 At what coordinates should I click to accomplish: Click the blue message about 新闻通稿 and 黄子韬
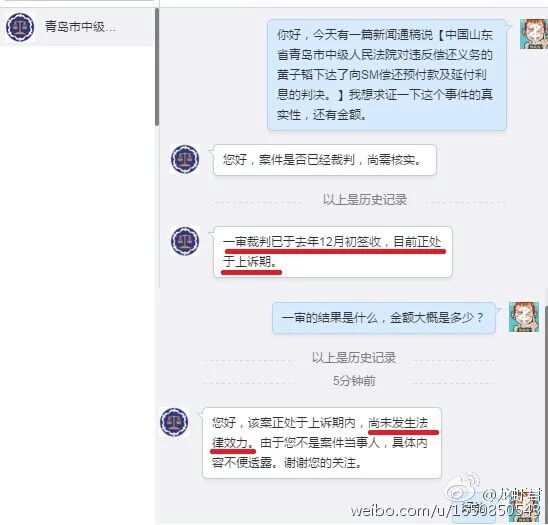[x=387, y=75]
